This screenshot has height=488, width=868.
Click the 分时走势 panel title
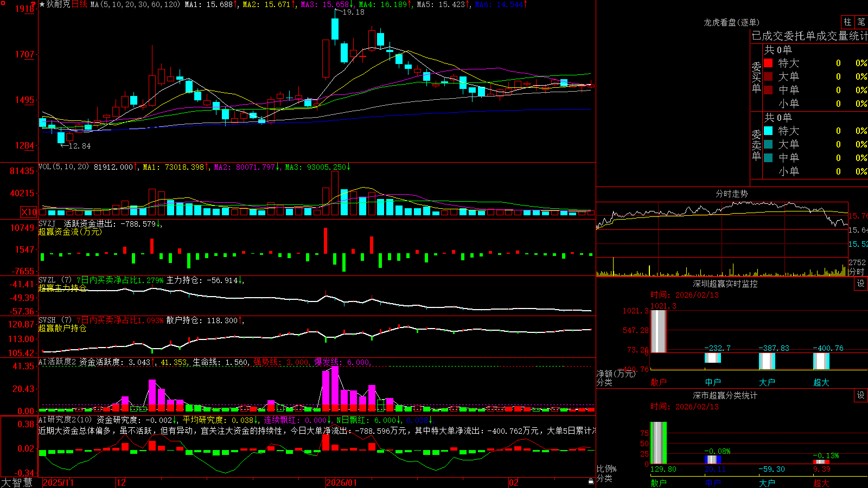(732, 194)
